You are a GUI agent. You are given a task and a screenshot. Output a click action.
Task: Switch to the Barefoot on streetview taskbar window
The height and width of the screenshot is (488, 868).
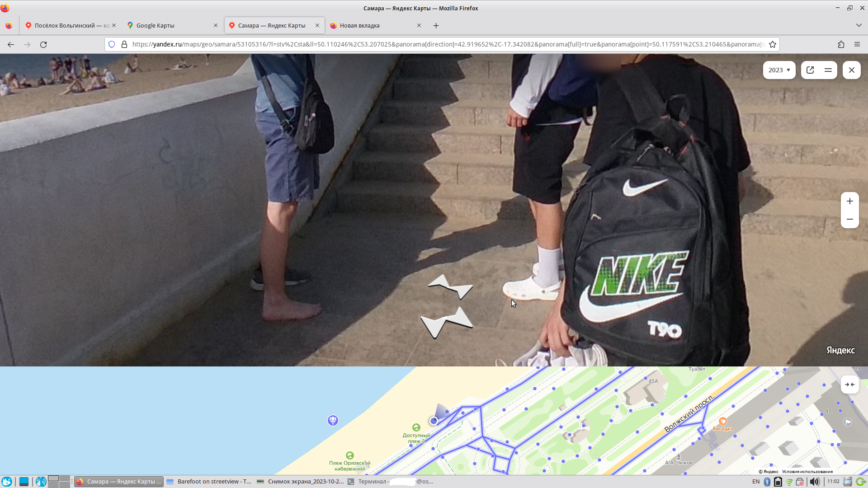point(209,482)
